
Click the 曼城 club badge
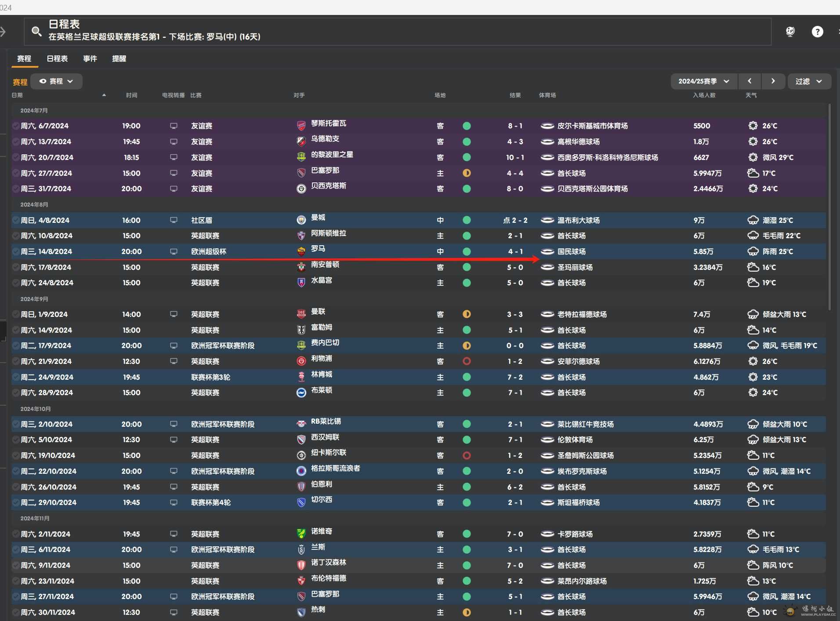pos(301,220)
